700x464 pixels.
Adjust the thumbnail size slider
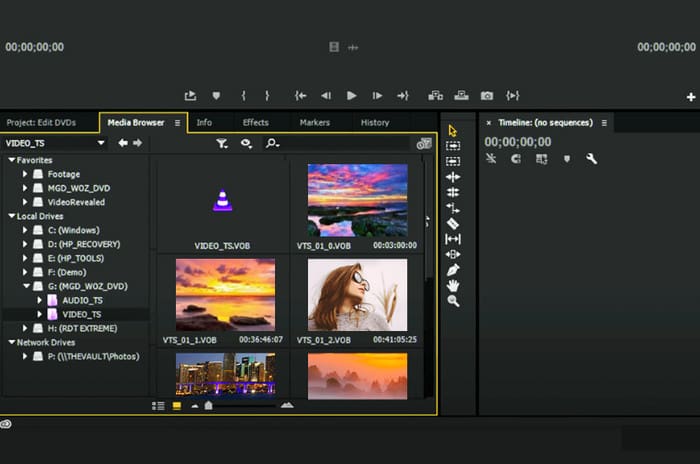tap(208, 405)
